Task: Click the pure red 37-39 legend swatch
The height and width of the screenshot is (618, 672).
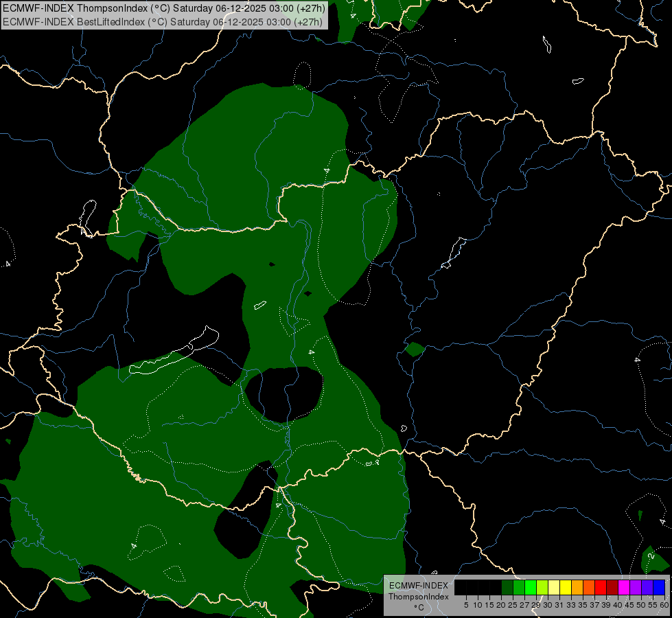Action: coord(601,587)
